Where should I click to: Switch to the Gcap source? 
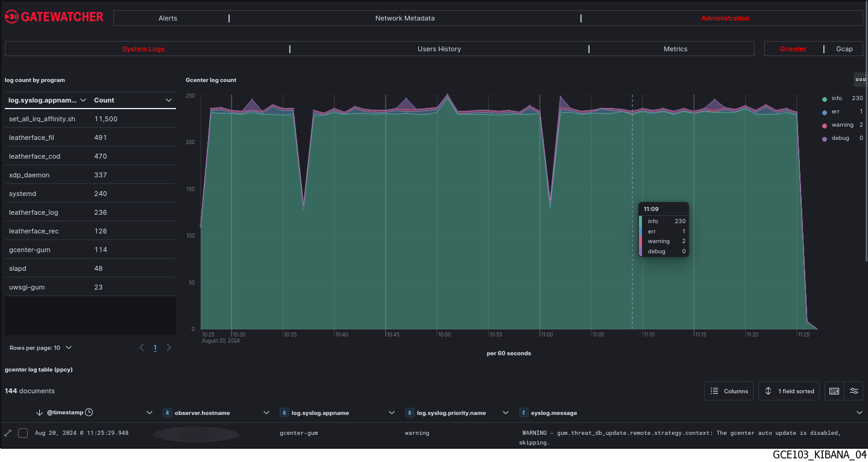pyautogui.click(x=844, y=49)
